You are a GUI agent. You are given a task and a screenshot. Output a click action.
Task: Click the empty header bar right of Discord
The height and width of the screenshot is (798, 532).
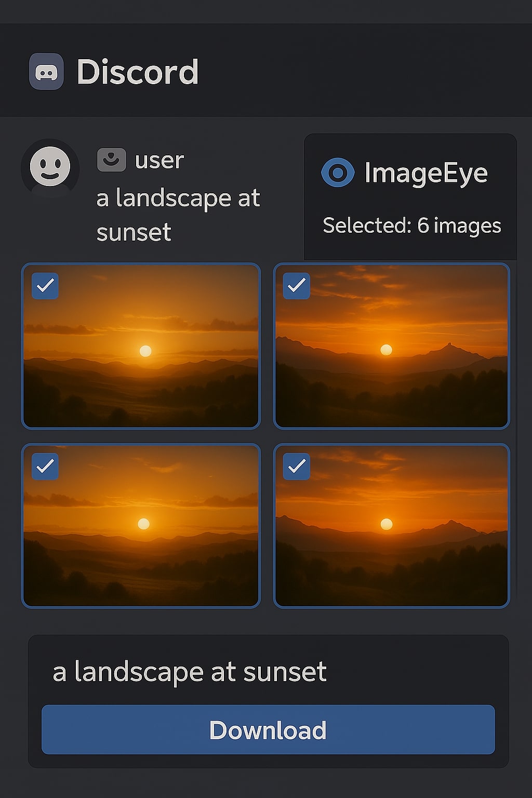tap(364, 71)
